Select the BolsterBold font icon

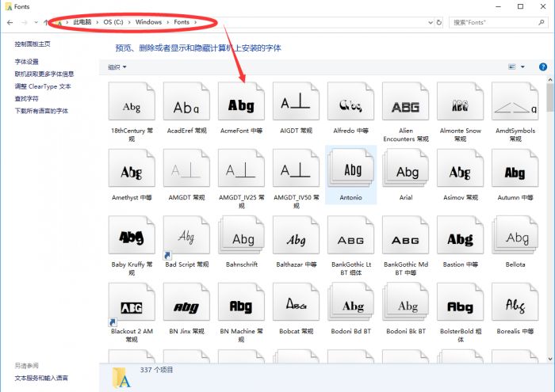461,302
